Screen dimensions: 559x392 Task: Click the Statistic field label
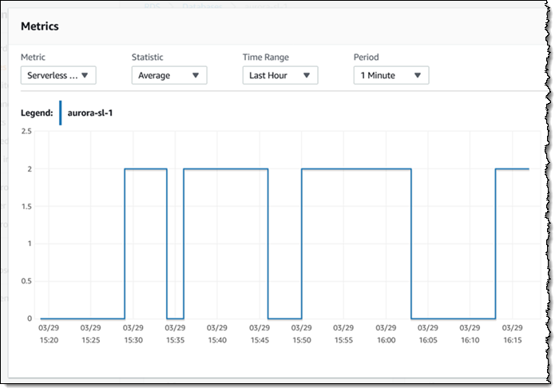[x=149, y=57]
